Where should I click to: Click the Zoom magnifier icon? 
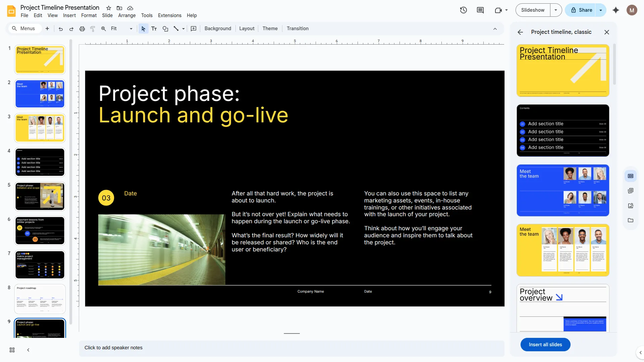(x=103, y=28)
